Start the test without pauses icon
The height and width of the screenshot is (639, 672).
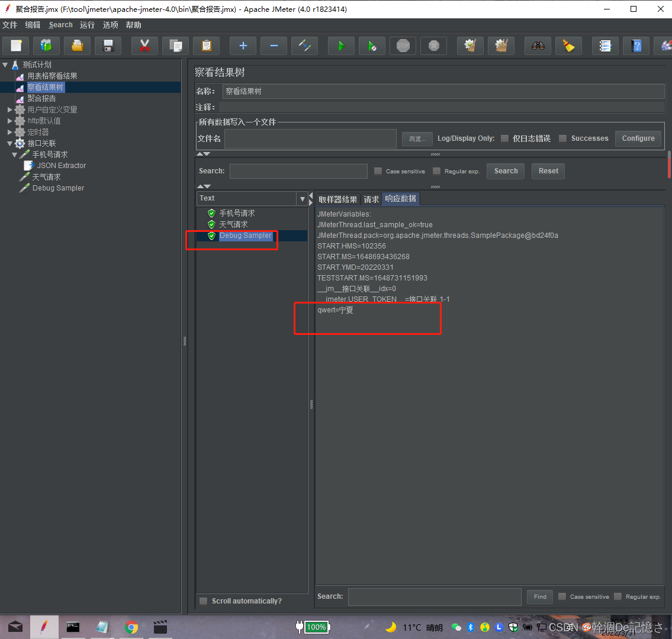[x=372, y=46]
